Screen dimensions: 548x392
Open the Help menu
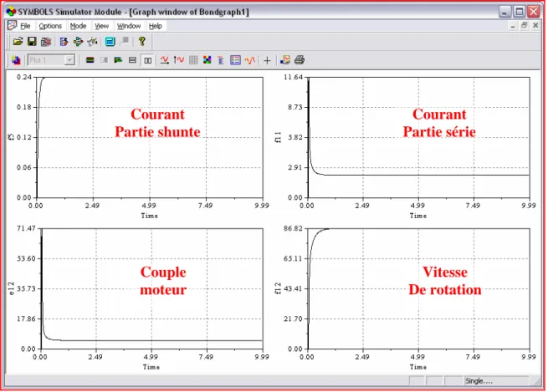point(155,26)
